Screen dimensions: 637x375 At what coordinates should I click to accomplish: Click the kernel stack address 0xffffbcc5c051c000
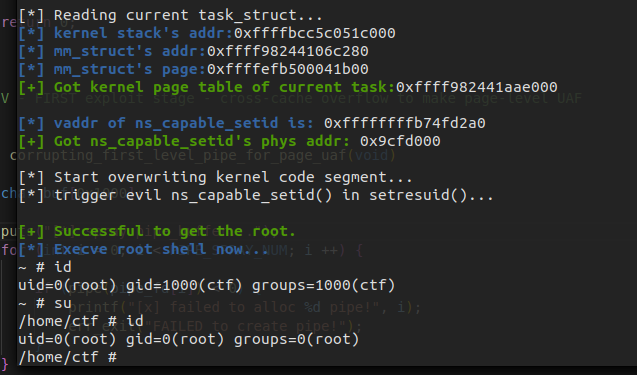[315, 33]
